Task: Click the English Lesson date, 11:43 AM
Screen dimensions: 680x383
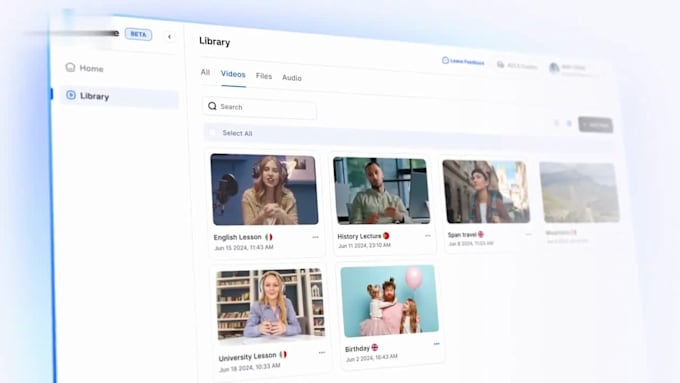Action: (x=244, y=248)
